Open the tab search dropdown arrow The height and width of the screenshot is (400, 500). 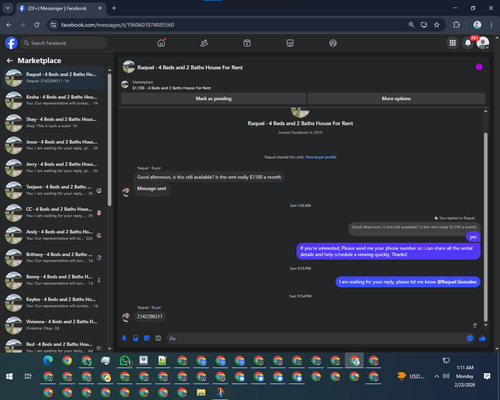(7, 8)
